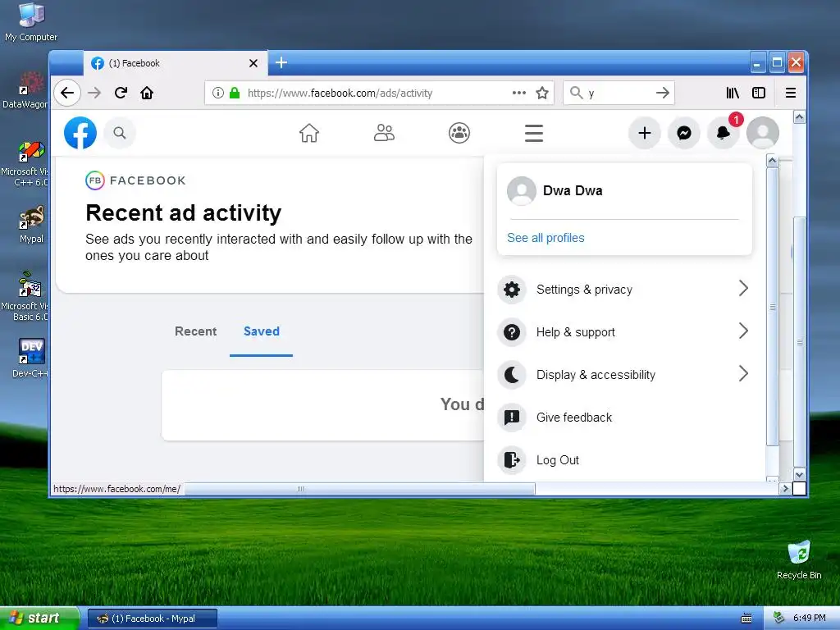Open the Dwa Dwa profile
This screenshot has height=630, width=840.
[623, 190]
